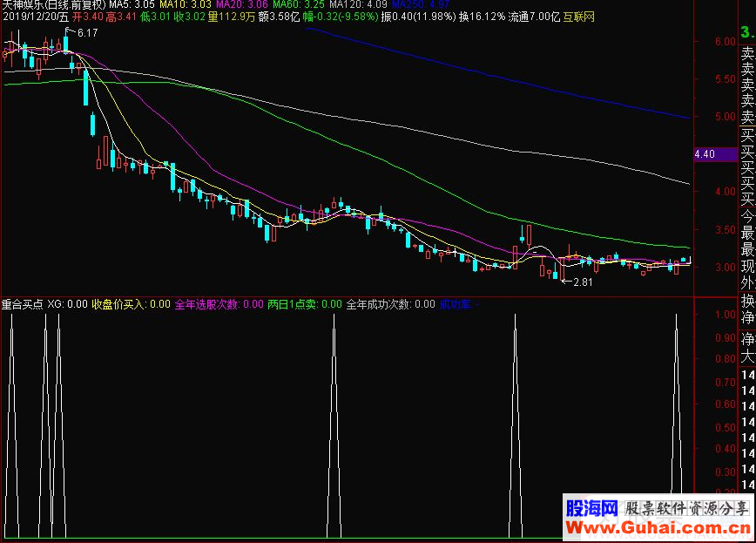This screenshot has width=756, height=543.
Task: Click the float shares 流通7.00亿
Action: [x=534, y=17]
